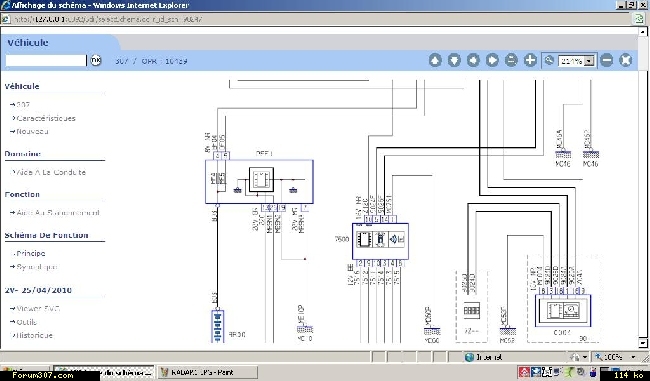Click the pan right arrow icon

[x=492, y=61]
